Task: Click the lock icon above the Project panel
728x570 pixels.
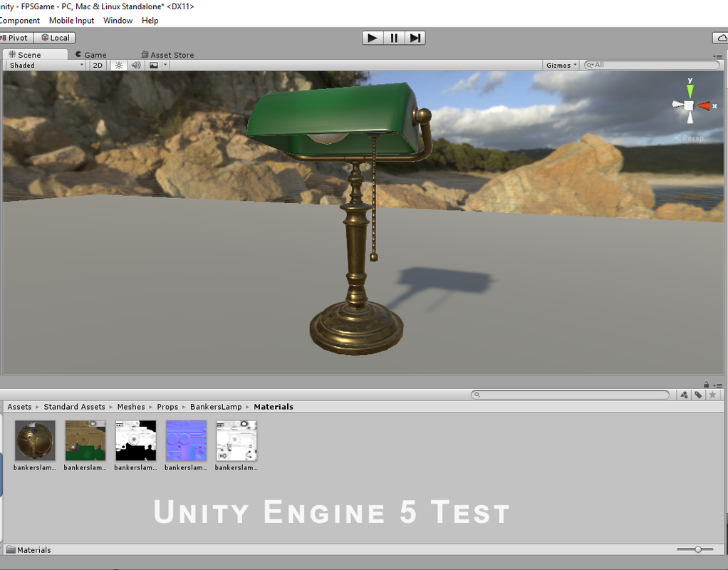Action: point(706,385)
